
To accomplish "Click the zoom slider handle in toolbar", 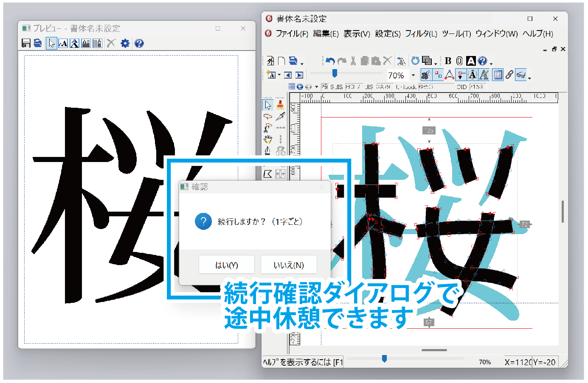I will tap(335, 73).
